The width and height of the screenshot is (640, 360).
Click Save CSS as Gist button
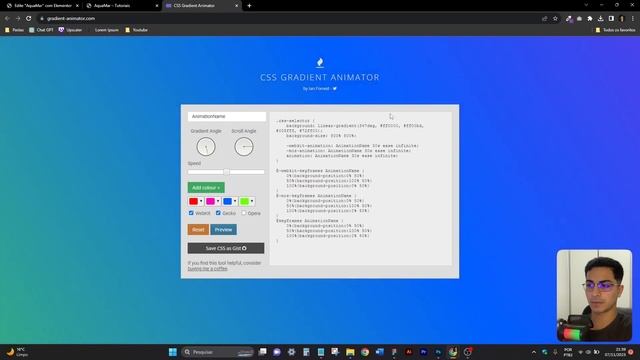point(226,248)
